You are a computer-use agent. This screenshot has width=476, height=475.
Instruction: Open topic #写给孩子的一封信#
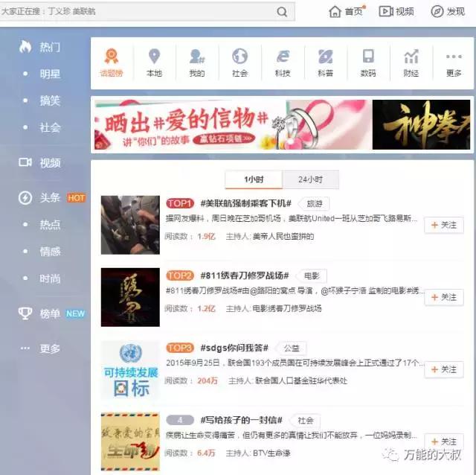(241, 420)
